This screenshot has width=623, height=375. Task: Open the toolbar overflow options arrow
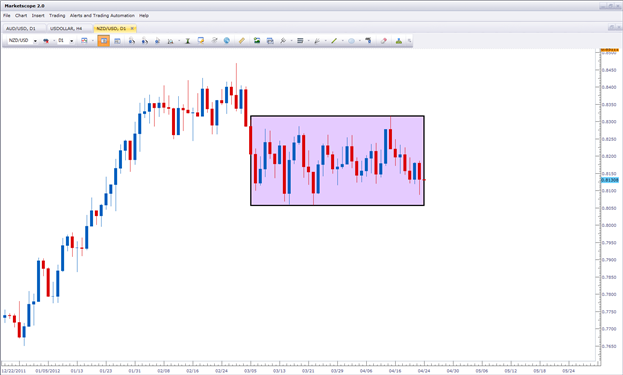point(409,41)
